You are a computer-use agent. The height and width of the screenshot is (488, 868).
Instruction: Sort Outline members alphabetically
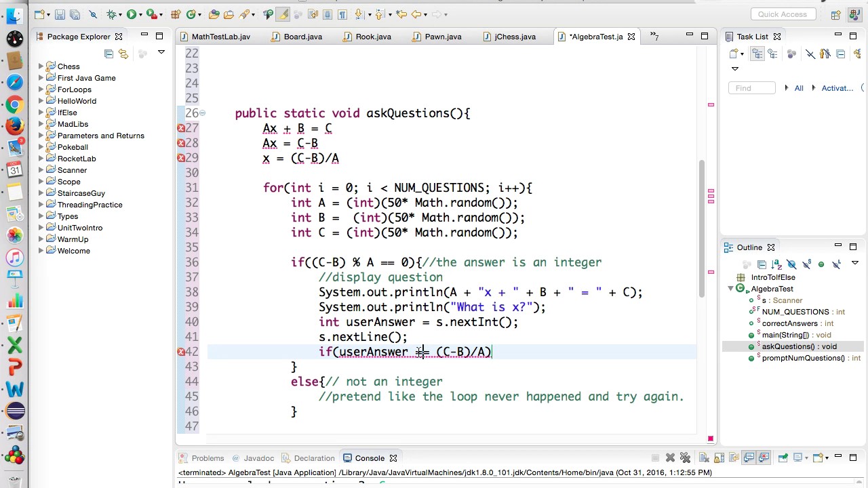click(x=776, y=264)
